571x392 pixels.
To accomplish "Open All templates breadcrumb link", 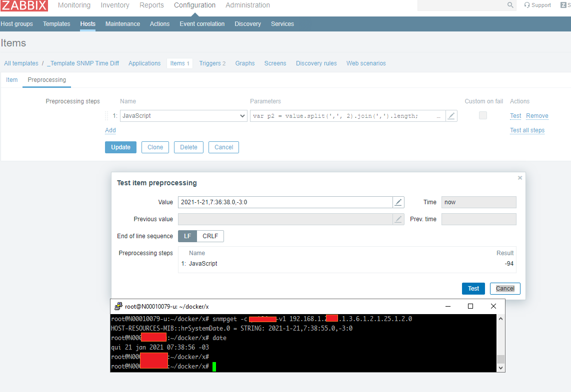I will click(21, 63).
